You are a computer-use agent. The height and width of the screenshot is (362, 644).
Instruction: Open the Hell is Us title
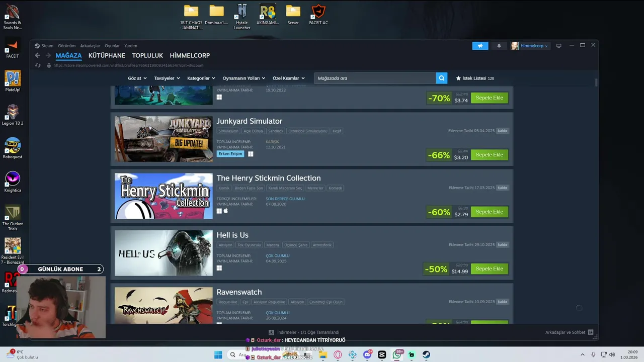(232, 235)
